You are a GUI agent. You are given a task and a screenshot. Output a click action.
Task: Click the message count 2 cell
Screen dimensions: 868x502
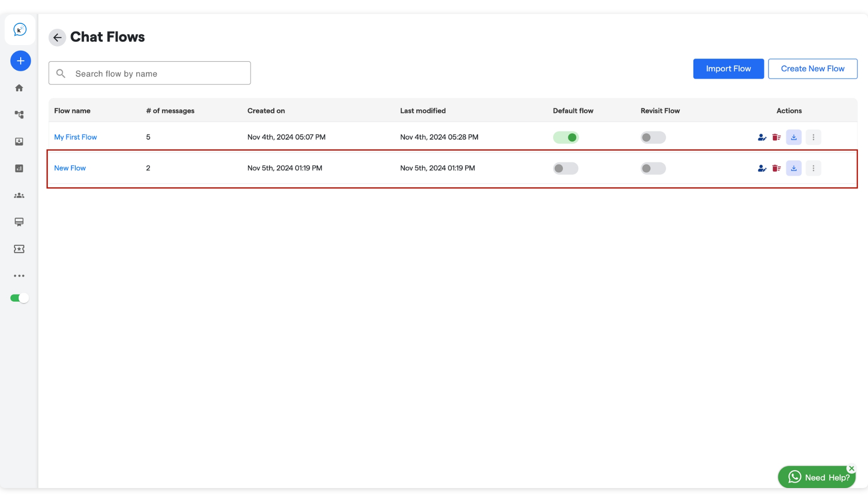148,168
